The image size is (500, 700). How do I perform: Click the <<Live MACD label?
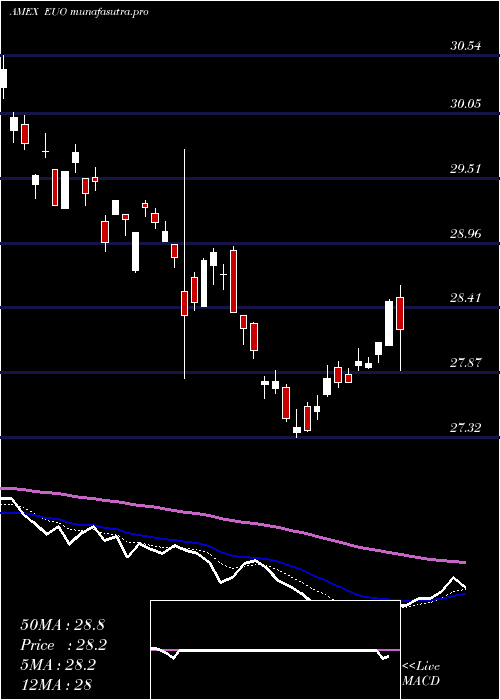pos(421,673)
